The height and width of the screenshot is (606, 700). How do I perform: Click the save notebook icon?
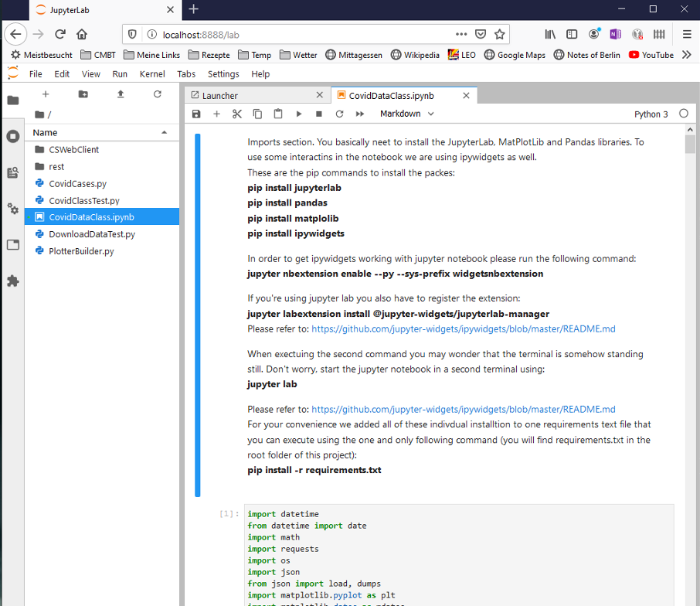(196, 114)
